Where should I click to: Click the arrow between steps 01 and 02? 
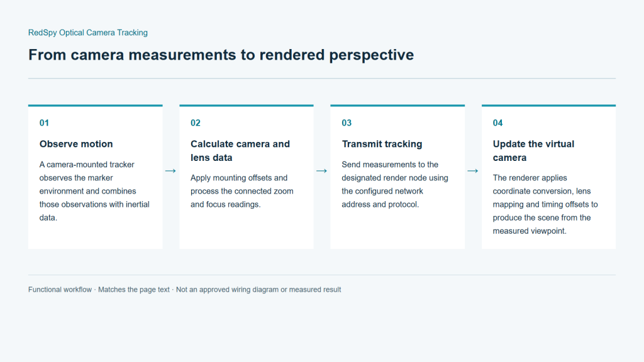click(x=170, y=171)
